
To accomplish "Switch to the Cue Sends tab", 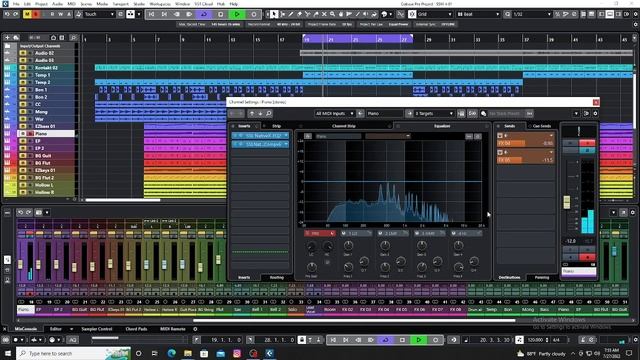I will point(542,126).
